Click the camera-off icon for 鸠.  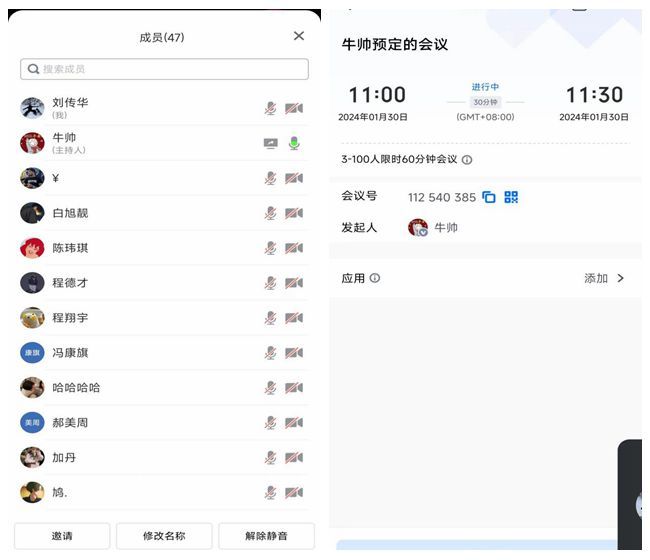click(294, 492)
